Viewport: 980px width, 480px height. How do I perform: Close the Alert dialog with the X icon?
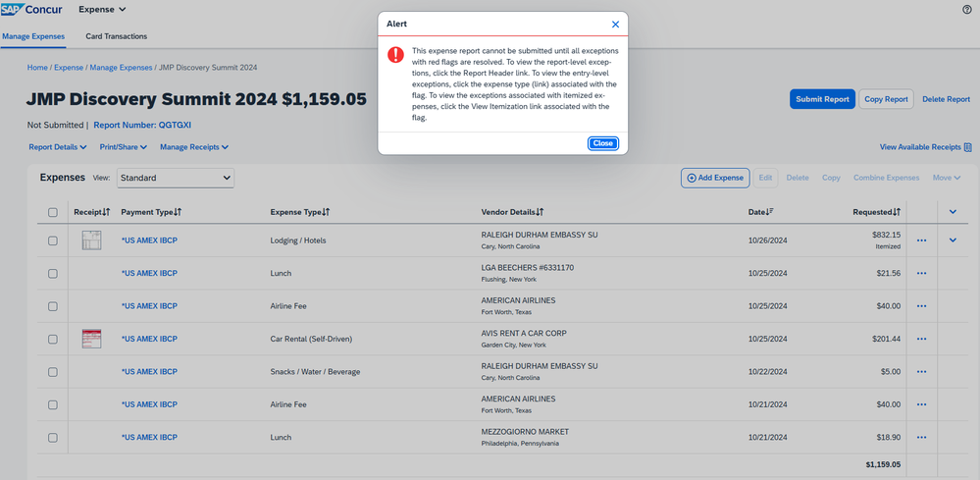[615, 25]
